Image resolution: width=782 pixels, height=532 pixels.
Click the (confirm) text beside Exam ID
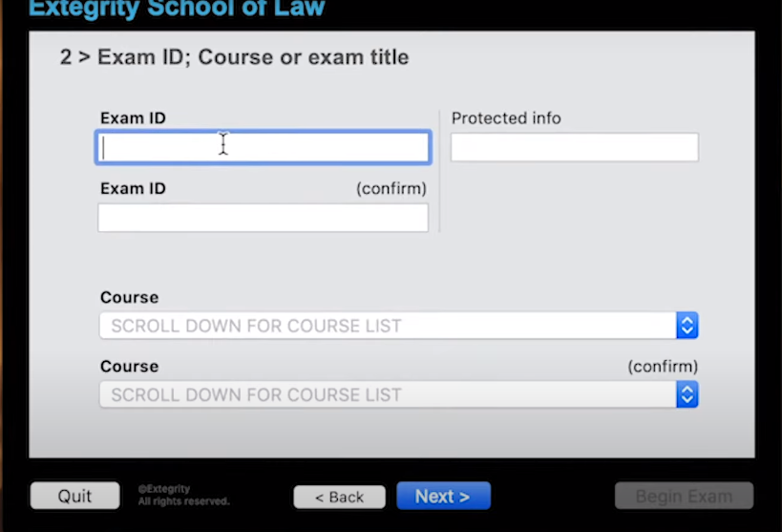pos(391,189)
